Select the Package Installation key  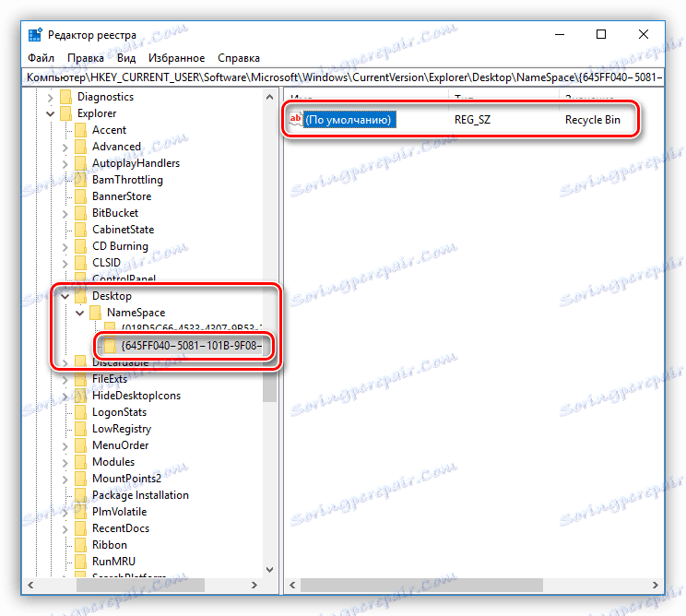click(x=140, y=495)
